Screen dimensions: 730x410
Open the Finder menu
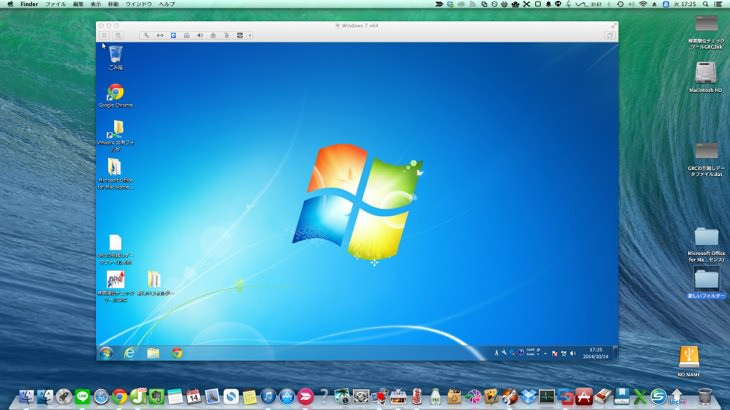(29, 4)
